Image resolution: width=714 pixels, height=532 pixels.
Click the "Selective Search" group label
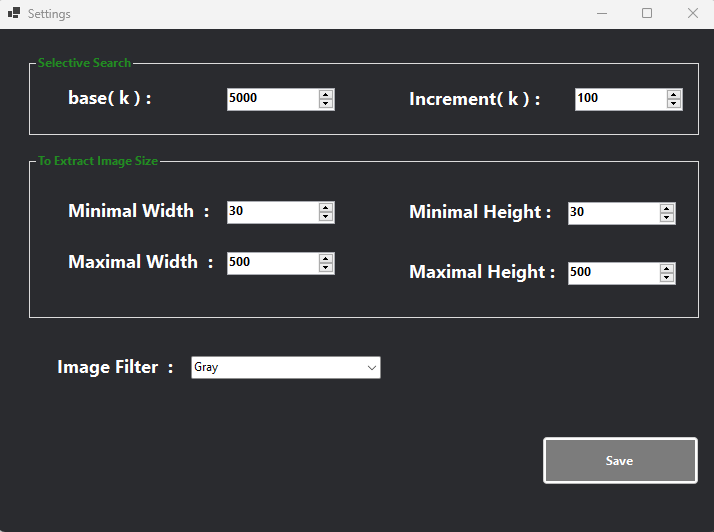(84, 63)
